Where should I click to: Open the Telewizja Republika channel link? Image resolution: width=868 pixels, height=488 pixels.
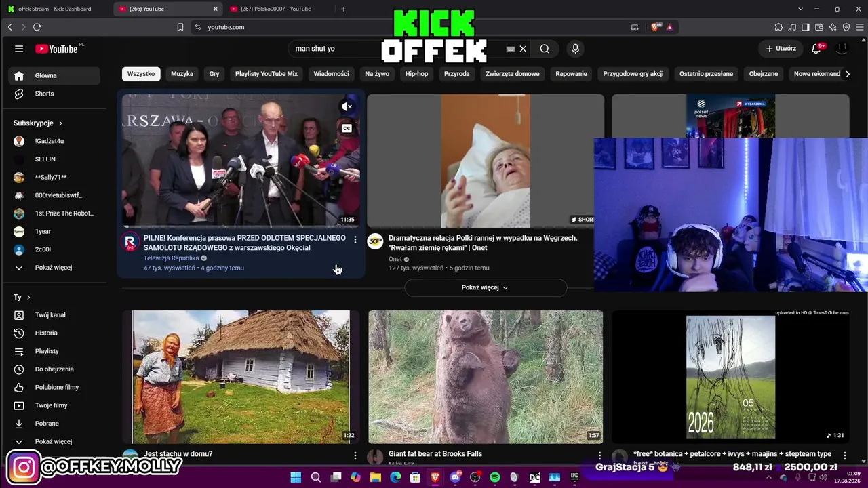(172, 258)
